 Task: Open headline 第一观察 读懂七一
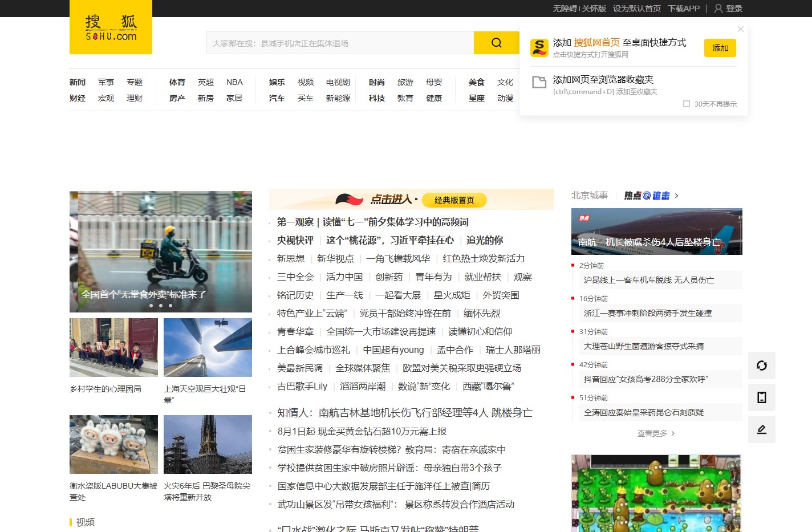[x=373, y=222]
